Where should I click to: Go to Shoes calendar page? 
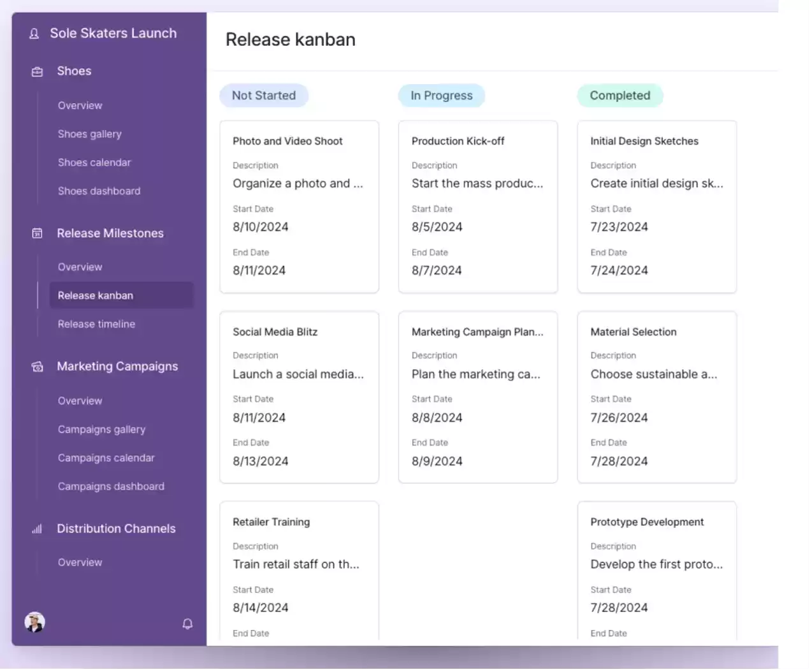coord(94,163)
